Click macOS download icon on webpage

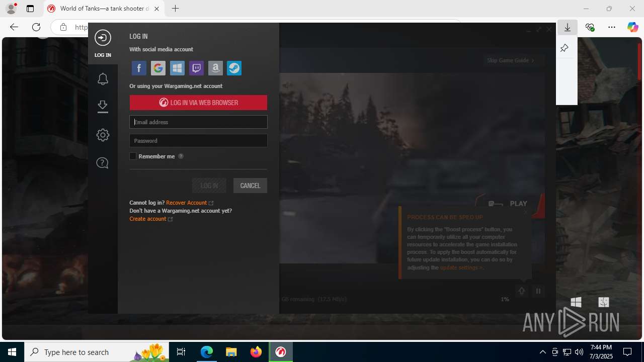[604, 302]
